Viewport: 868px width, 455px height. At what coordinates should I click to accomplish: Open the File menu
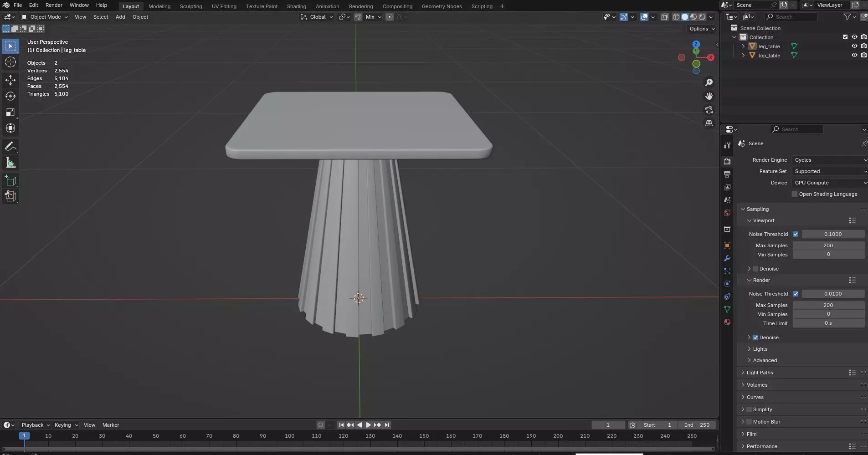tap(18, 5)
